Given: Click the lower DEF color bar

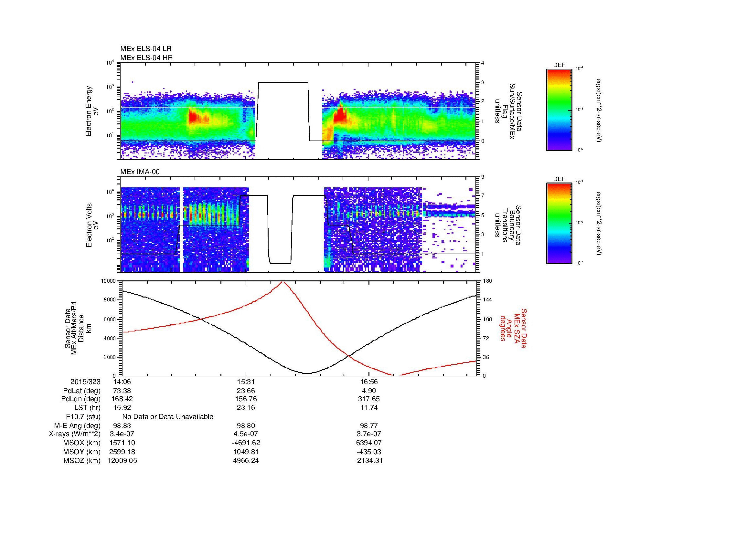Looking at the screenshot, I should [x=559, y=224].
